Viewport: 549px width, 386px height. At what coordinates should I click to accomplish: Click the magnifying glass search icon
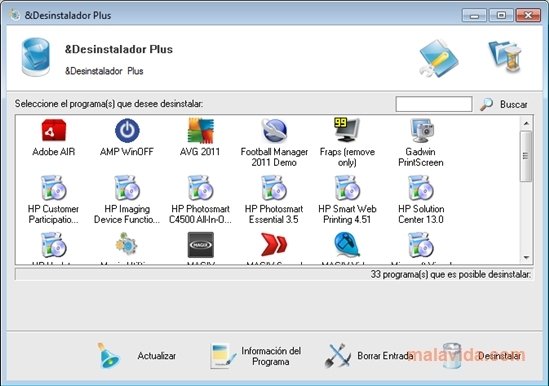(486, 104)
